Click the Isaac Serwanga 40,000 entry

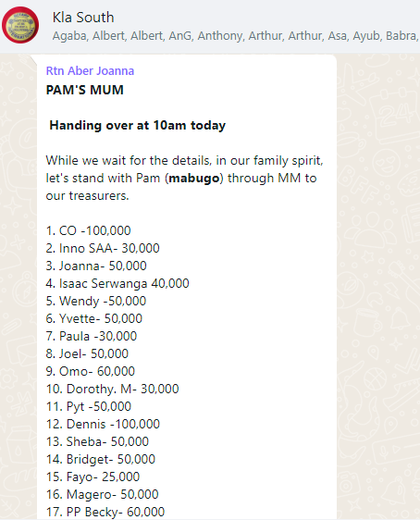pyautogui.click(x=117, y=283)
